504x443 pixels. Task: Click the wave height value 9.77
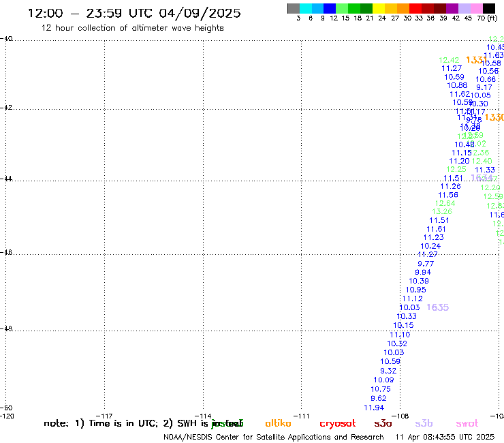point(426,264)
